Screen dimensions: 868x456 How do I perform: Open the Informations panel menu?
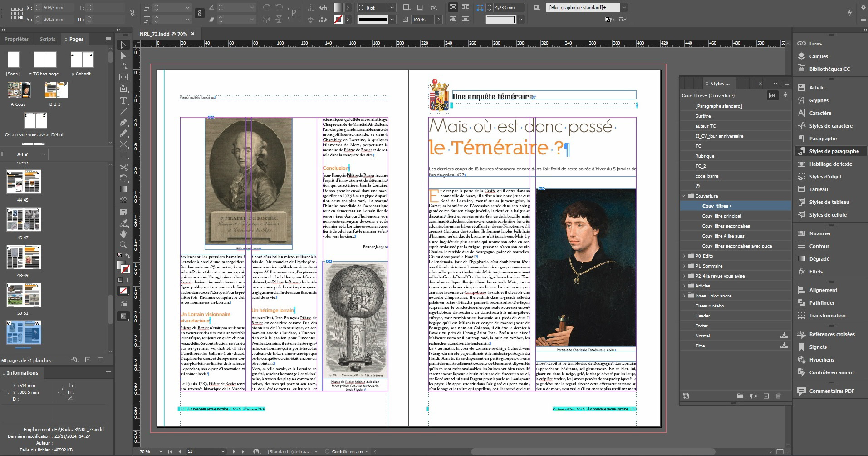108,372
